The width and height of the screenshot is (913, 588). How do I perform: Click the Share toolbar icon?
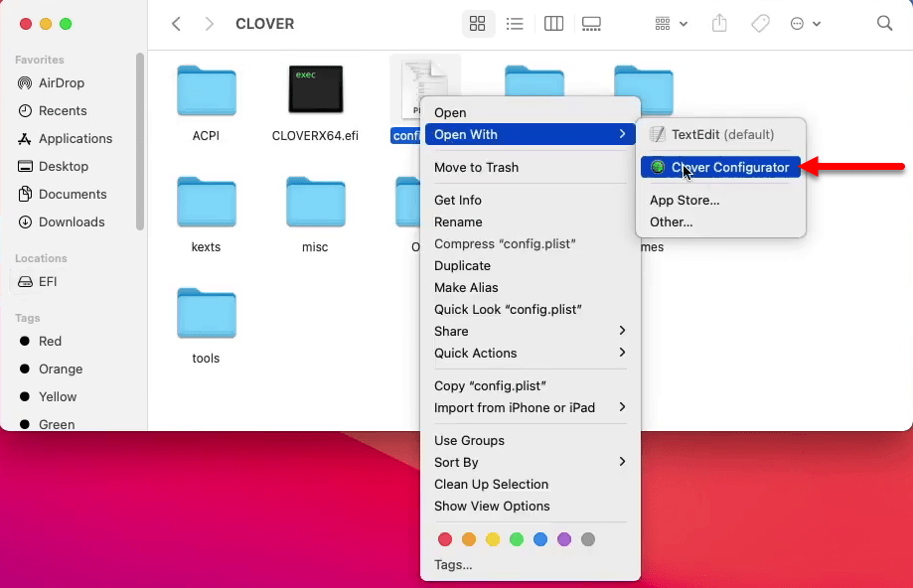click(x=719, y=24)
